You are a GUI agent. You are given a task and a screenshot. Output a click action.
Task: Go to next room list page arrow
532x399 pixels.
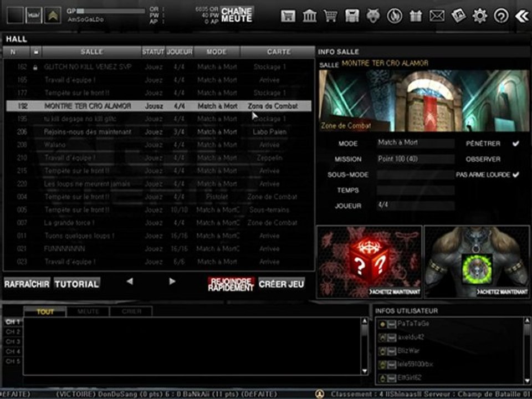[x=172, y=282]
